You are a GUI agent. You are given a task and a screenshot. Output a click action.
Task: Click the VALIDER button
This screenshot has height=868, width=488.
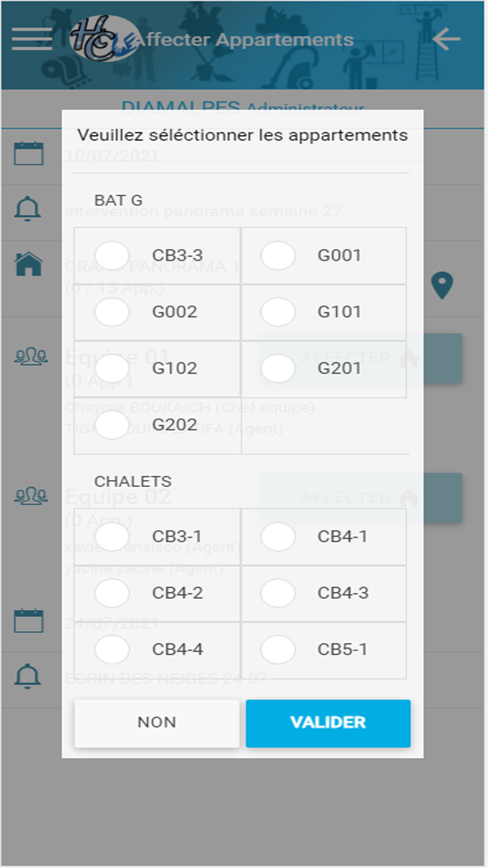[328, 723]
